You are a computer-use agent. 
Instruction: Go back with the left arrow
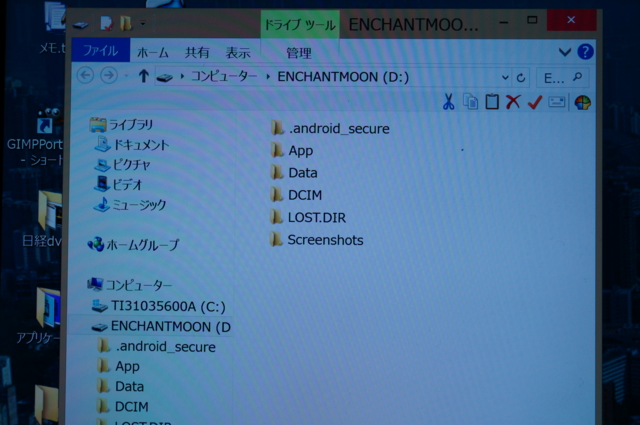click(85, 76)
